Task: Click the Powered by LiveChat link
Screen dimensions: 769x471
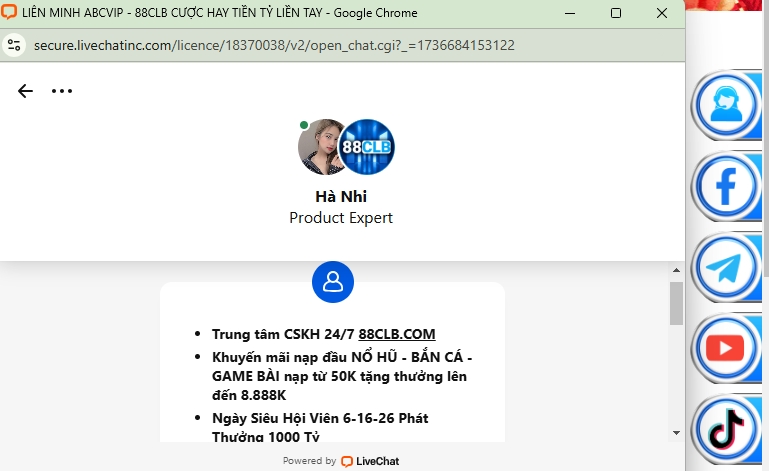Action: point(341,461)
